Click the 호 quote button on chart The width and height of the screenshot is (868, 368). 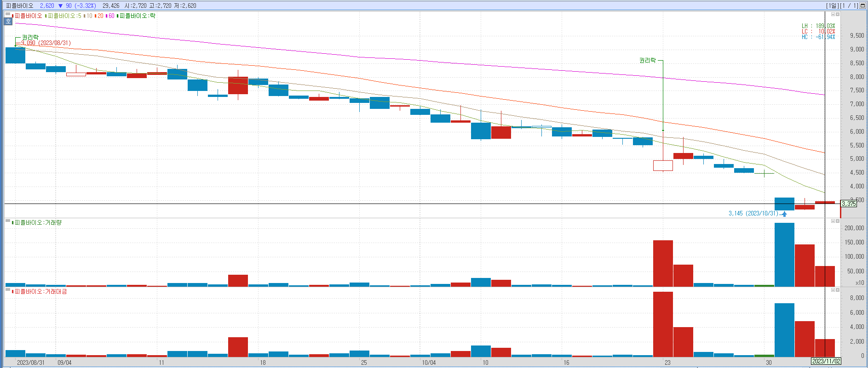(8, 21)
